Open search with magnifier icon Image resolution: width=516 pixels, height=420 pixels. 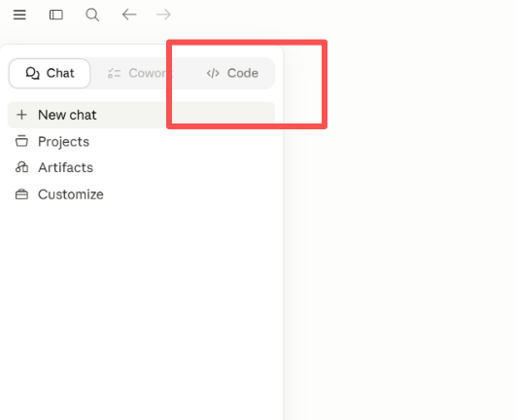[92, 15]
